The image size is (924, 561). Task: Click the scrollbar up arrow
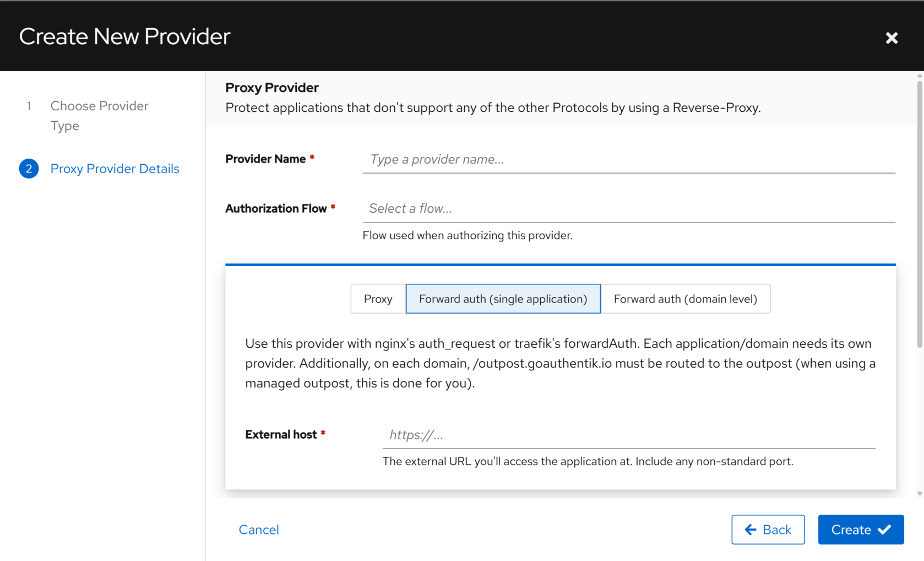[x=920, y=75]
